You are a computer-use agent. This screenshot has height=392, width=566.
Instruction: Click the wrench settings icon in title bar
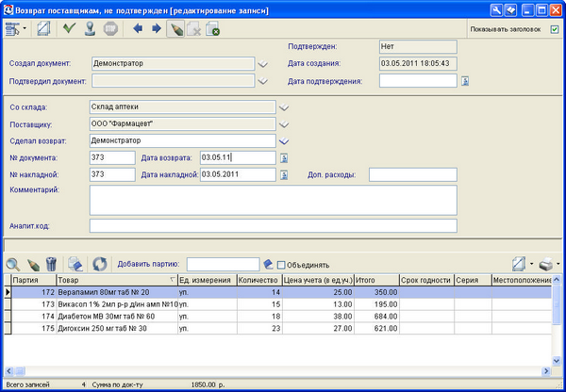tap(496, 10)
